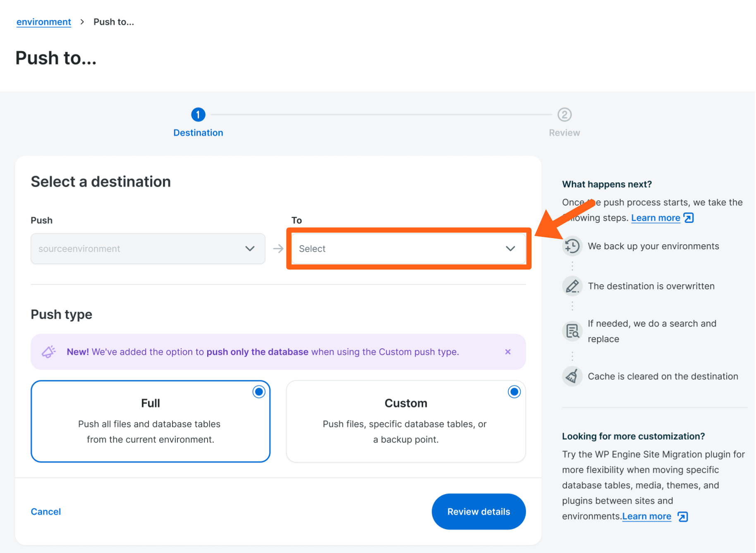Click the search and replace icon
The image size is (756, 553).
pos(572,331)
